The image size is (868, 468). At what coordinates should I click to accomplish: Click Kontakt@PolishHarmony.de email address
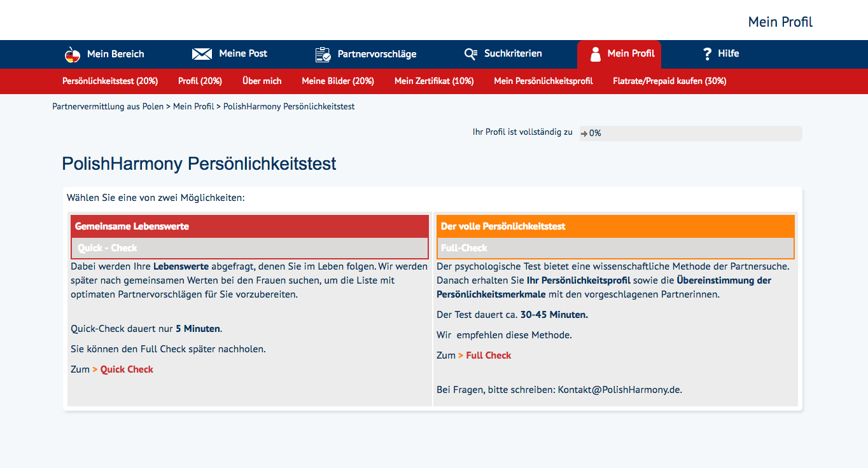click(619, 390)
